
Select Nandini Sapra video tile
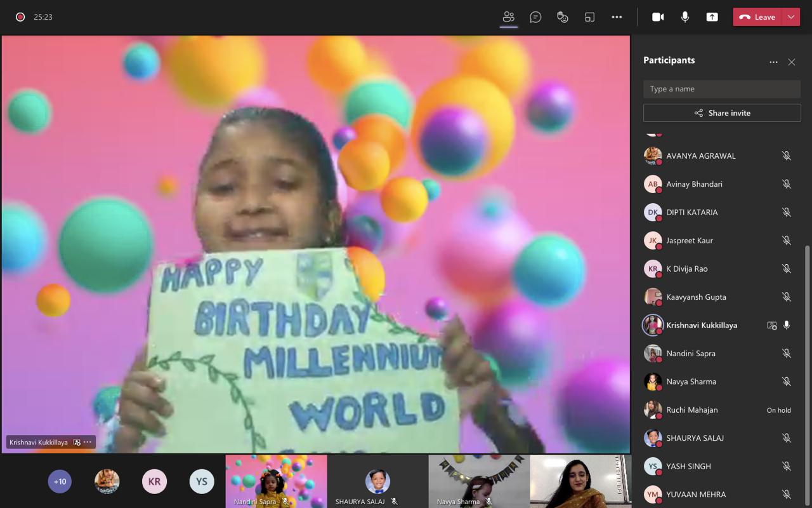tap(277, 481)
